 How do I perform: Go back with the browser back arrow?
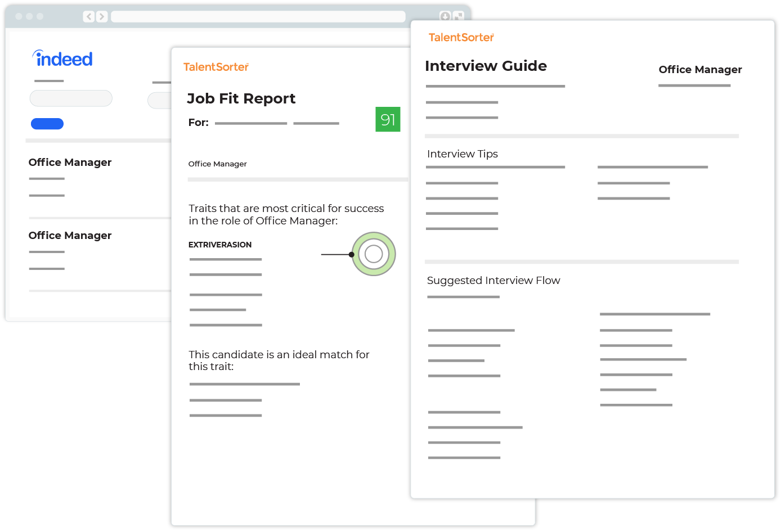coord(88,17)
